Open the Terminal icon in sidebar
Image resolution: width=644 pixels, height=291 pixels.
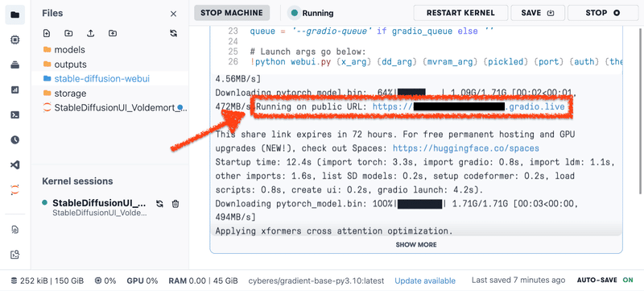pos(14,114)
